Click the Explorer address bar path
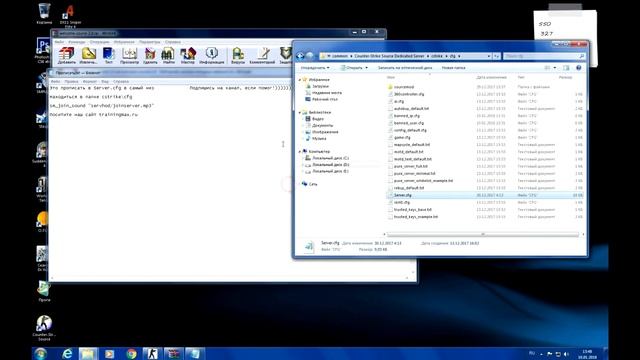This screenshot has height=360, width=640. click(x=404, y=56)
